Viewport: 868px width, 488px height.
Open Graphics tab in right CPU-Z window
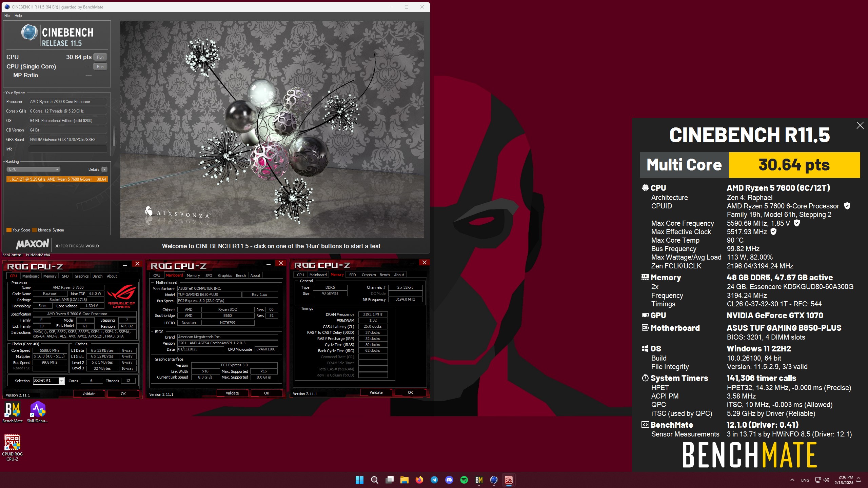369,275
